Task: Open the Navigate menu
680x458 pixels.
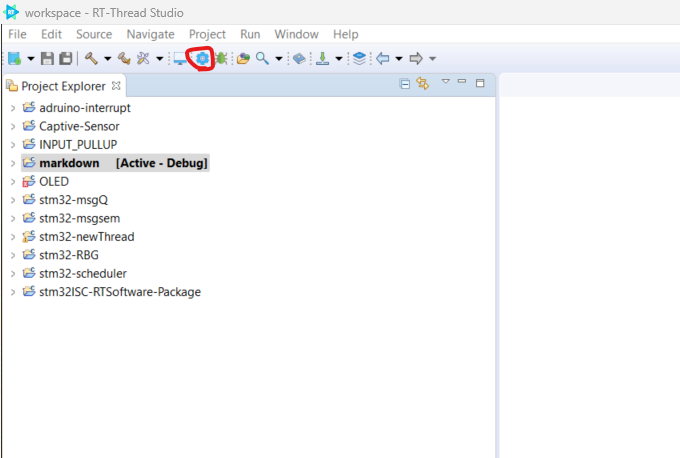Action: pos(150,34)
